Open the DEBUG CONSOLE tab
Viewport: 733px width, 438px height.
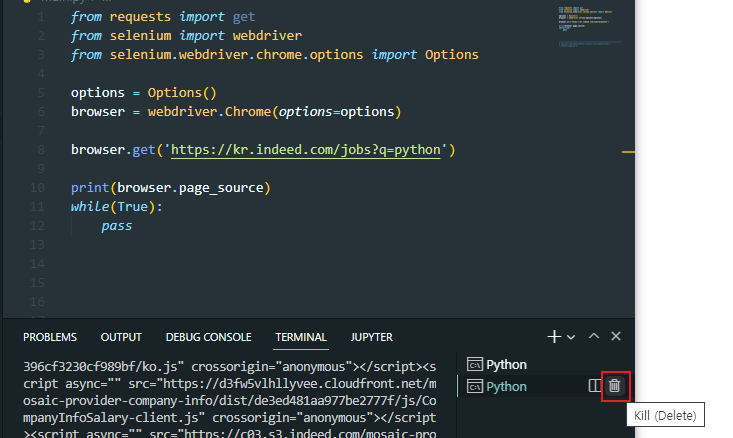click(208, 337)
